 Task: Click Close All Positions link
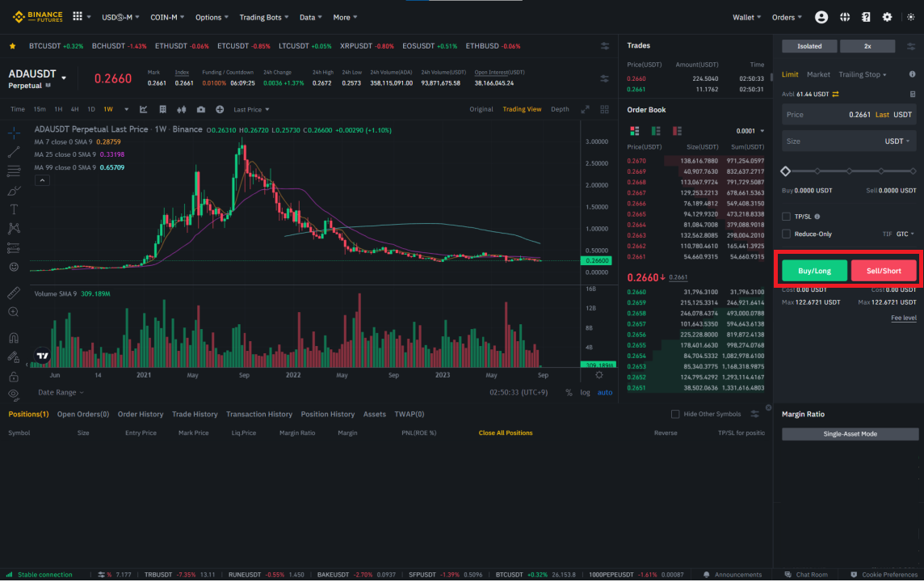coord(506,432)
